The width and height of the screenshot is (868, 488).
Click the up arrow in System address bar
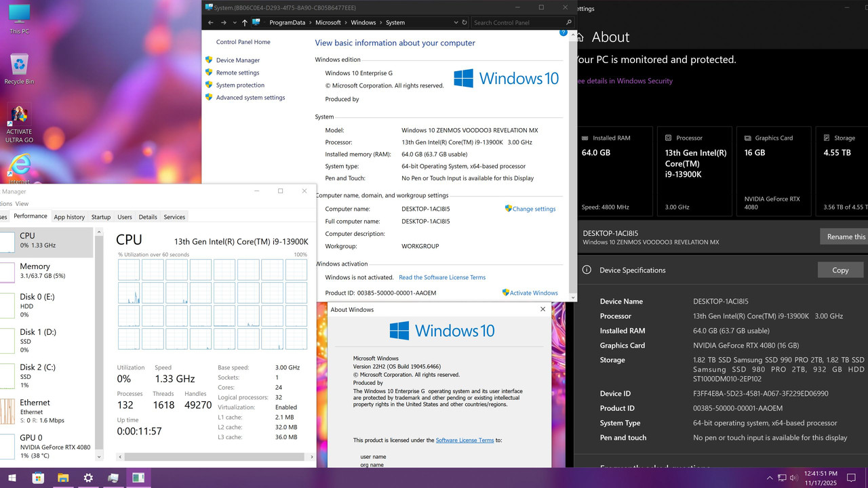click(x=245, y=22)
